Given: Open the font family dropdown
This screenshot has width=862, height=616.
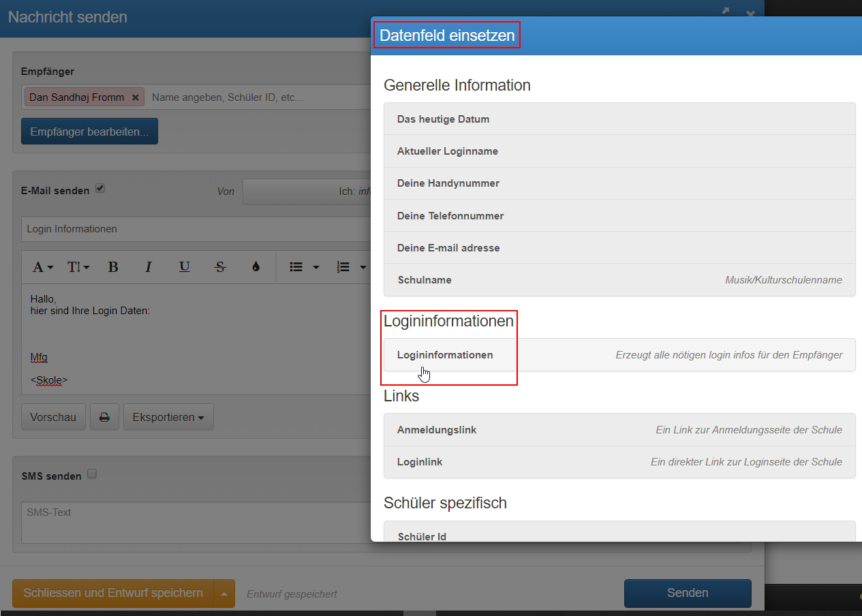Looking at the screenshot, I should pyautogui.click(x=42, y=267).
